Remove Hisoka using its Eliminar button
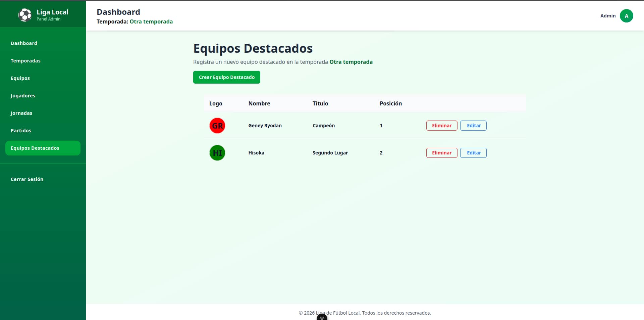The image size is (644, 320). tap(442, 153)
